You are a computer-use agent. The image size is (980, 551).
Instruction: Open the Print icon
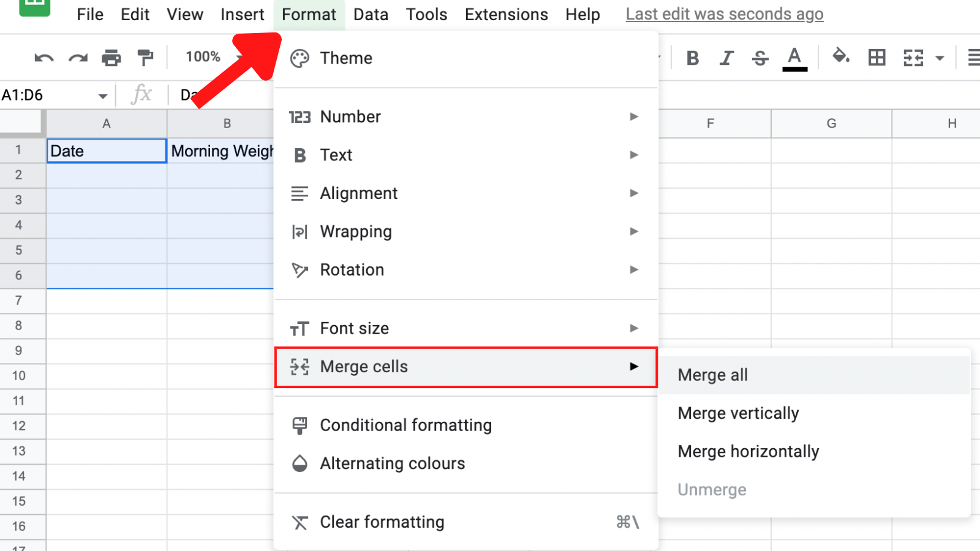111,57
